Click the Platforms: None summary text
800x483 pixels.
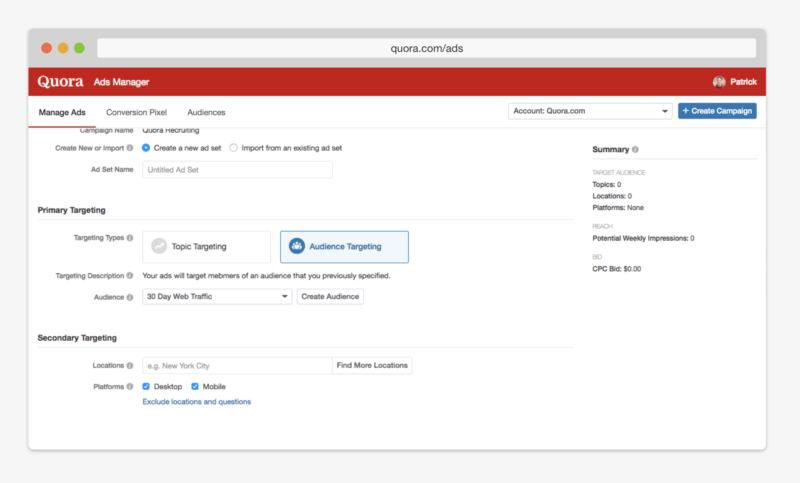tap(618, 208)
